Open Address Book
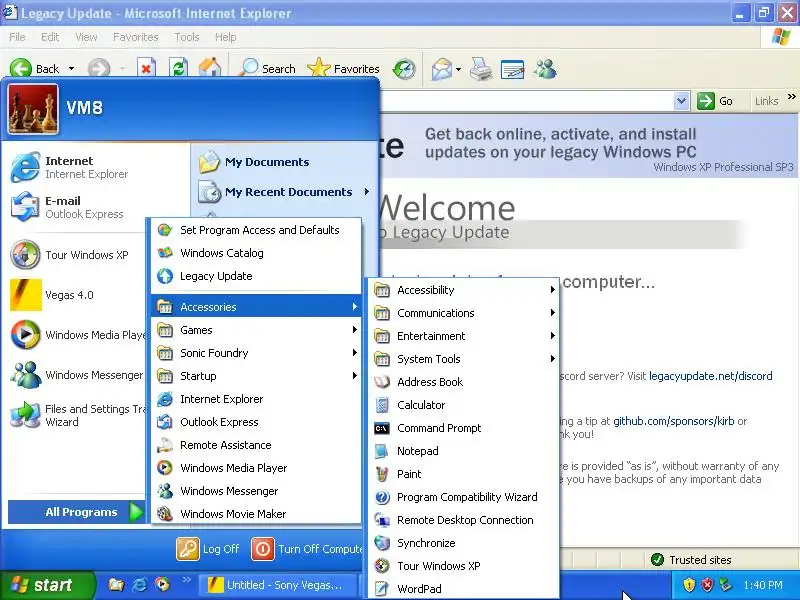800x600 pixels. point(464,382)
